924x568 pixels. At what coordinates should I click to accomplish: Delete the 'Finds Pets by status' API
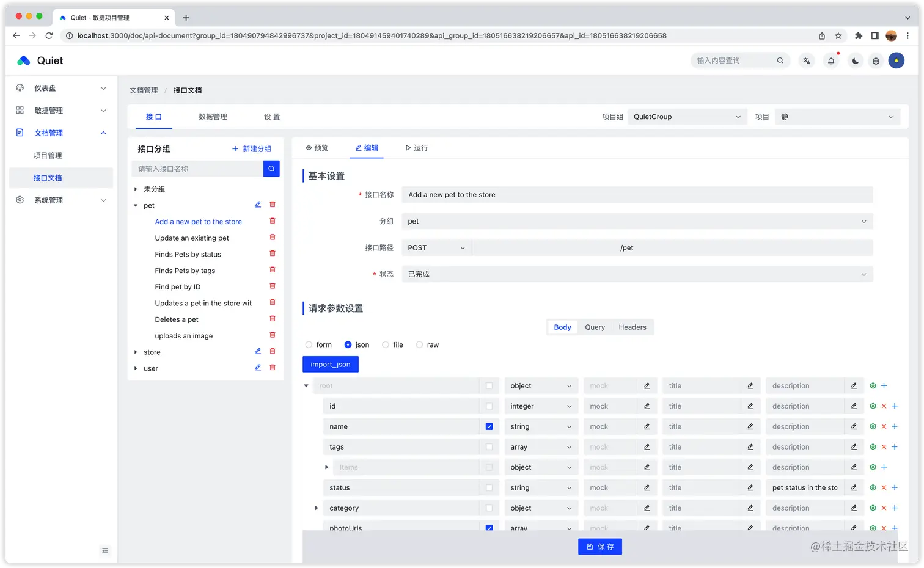pos(273,254)
